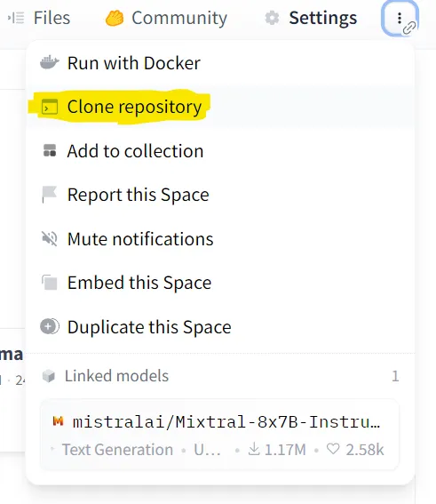
Task: Open the Files tab
Action: coord(39,18)
